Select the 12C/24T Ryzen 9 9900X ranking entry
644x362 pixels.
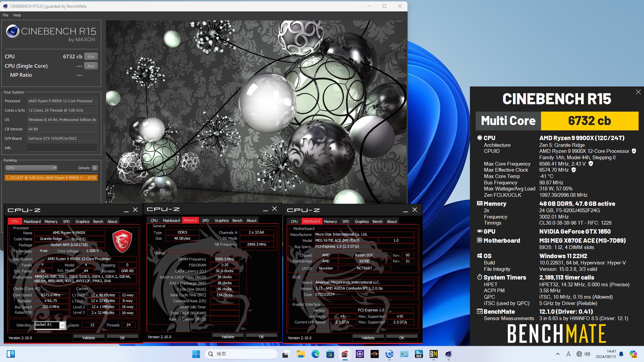[x=51, y=178]
